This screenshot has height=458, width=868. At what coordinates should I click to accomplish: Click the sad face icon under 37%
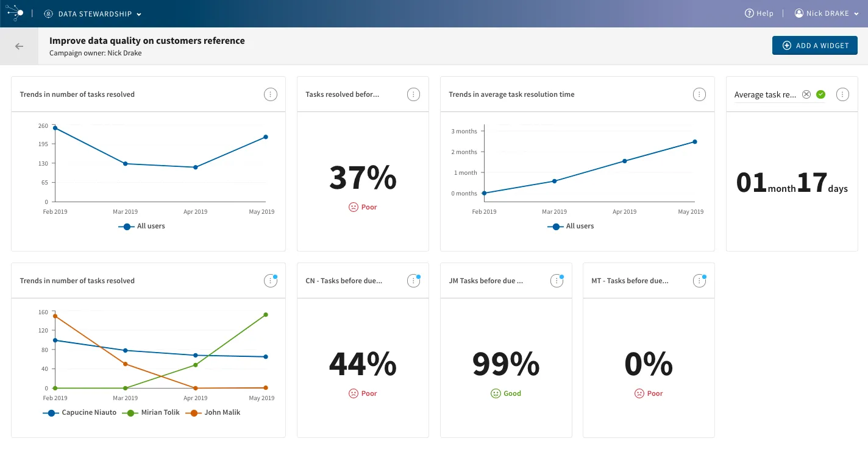353,207
